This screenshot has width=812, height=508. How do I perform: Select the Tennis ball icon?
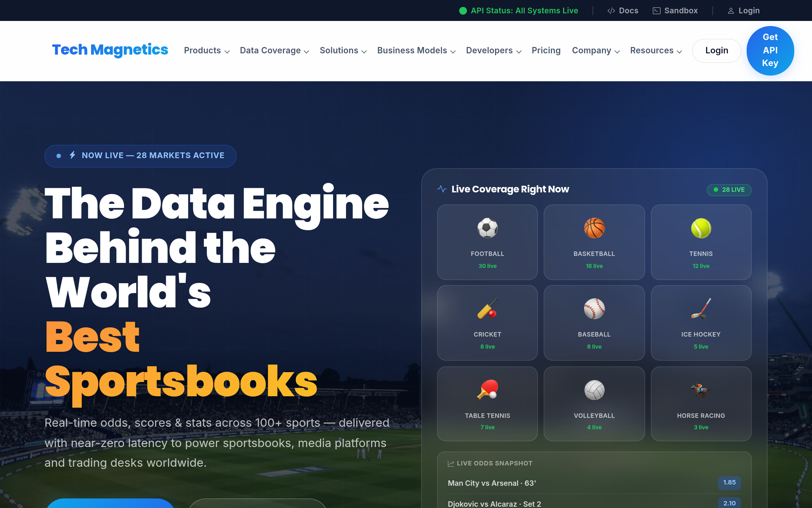(701, 228)
